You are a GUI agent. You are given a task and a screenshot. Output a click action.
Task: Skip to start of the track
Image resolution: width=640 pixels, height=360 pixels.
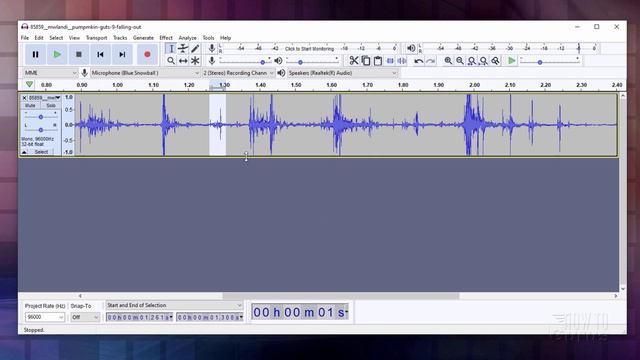point(100,54)
